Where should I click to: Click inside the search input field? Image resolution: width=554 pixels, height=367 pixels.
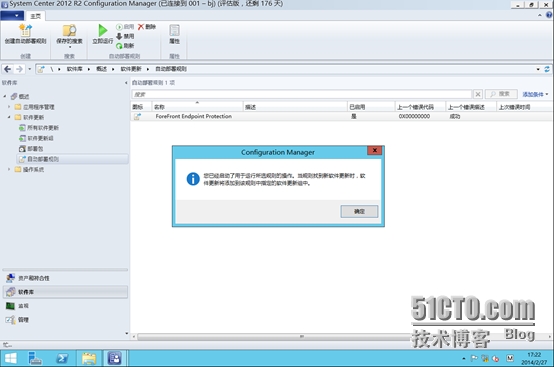[302, 94]
